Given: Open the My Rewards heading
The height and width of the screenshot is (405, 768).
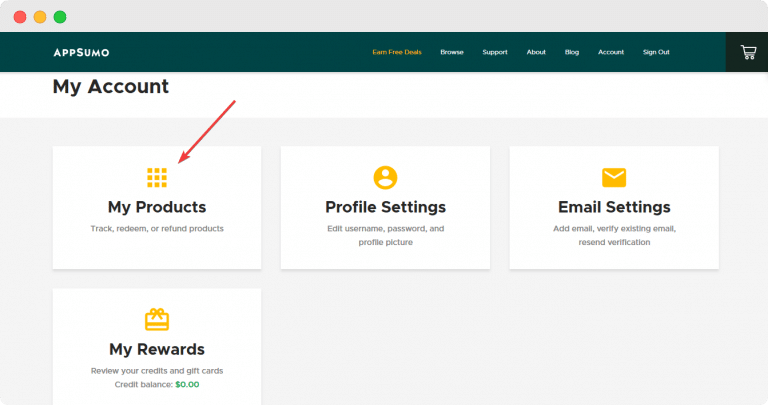Looking at the screenshot, I should 157,349.
